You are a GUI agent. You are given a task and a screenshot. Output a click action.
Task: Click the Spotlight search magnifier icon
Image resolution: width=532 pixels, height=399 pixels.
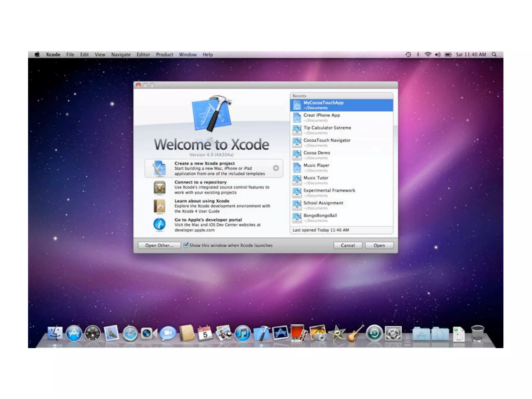tap(494, 55)
